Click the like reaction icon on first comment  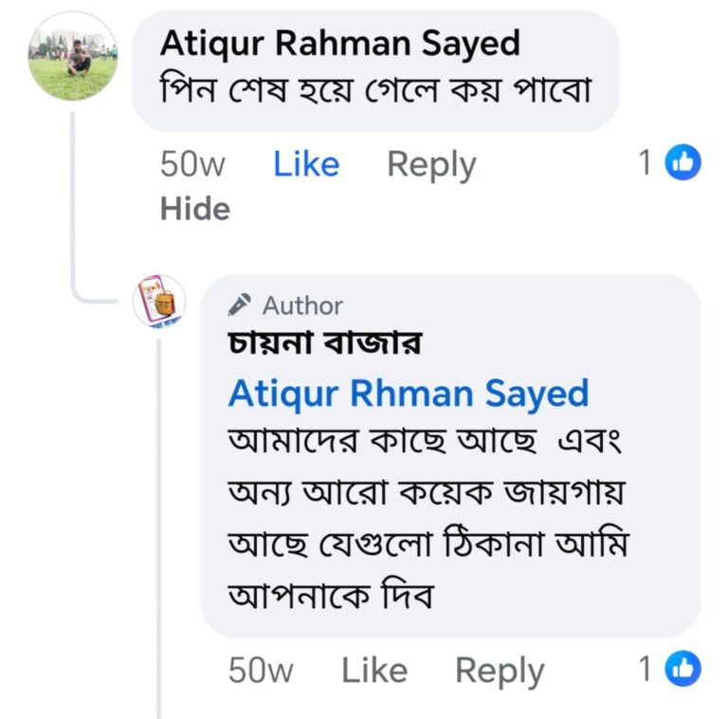click(x=682, y=162)
